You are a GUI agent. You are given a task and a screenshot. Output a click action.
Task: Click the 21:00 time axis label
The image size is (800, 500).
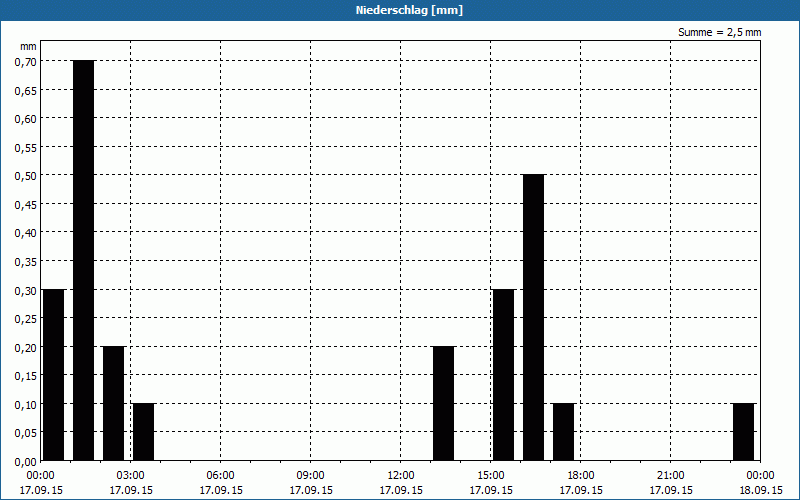click(x=671, y=475)
